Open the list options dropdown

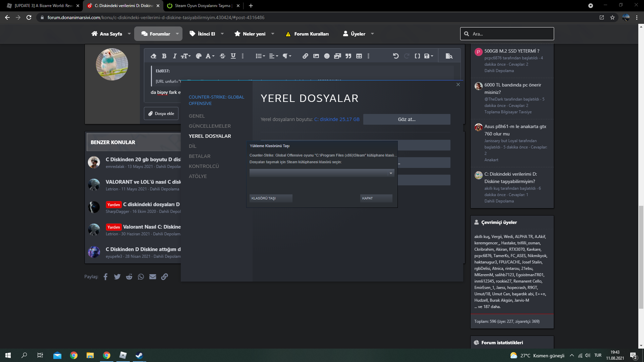click(260, 56)
